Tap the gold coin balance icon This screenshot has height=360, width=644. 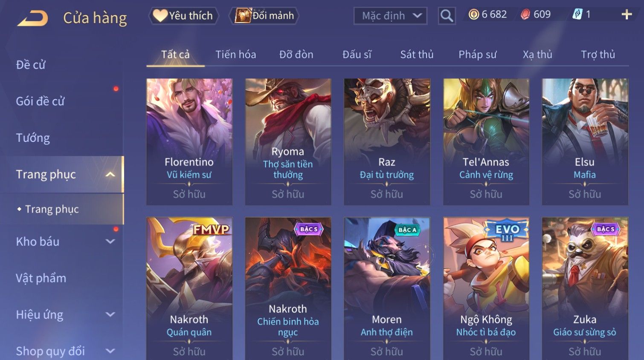473,14
